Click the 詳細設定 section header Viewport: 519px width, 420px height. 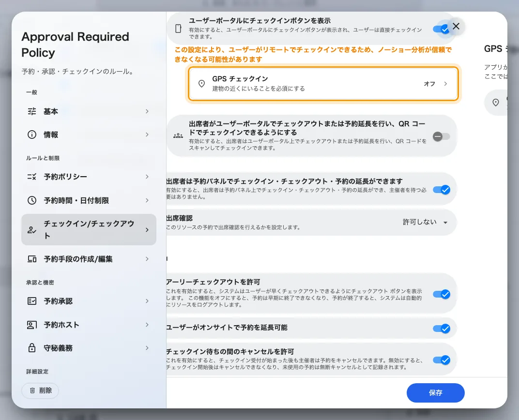[x=37, y=372]
